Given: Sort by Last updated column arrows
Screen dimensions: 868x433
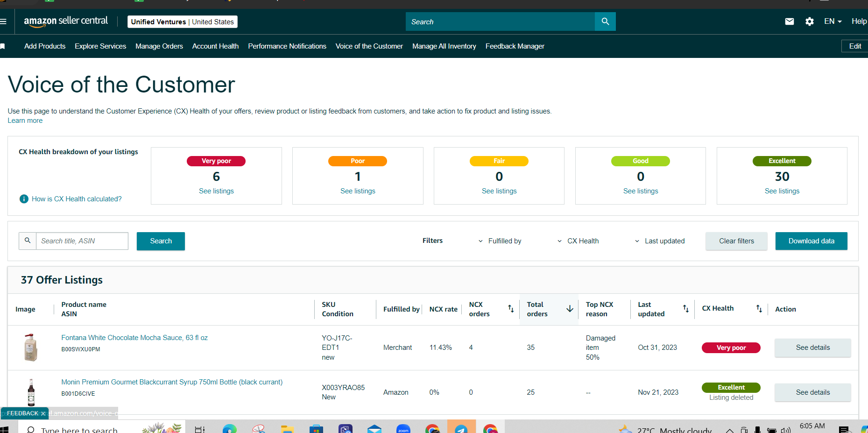Looking at the screenshot, I should 686,309.
